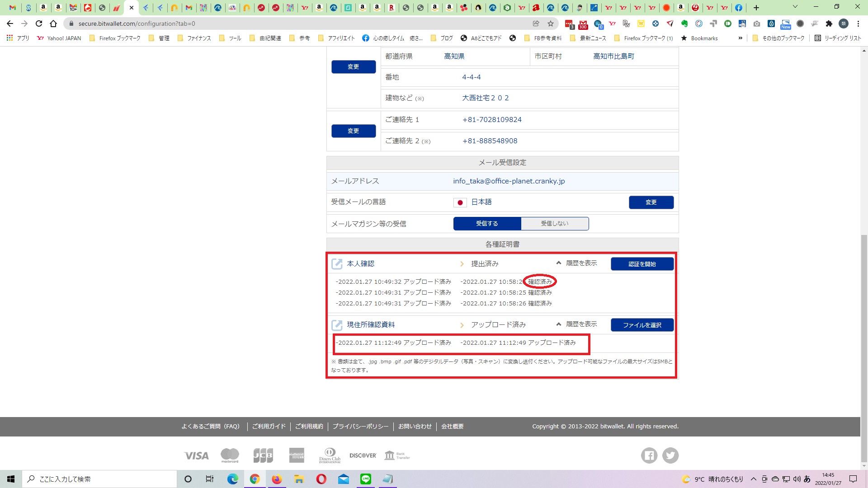Open その他のブックマーク folder
This screenshot has width=868, height=488.
pyautogui.click(x=778, y=38)
